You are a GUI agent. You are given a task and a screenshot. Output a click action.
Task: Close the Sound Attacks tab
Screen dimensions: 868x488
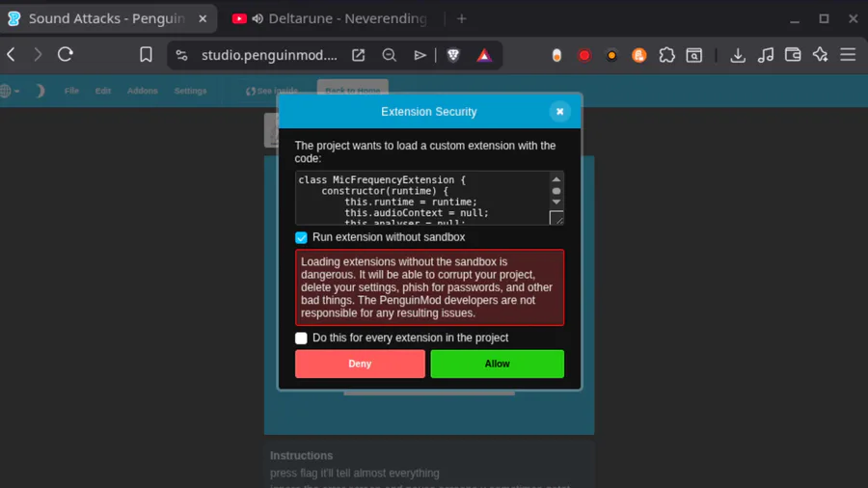tap(203, 19)
